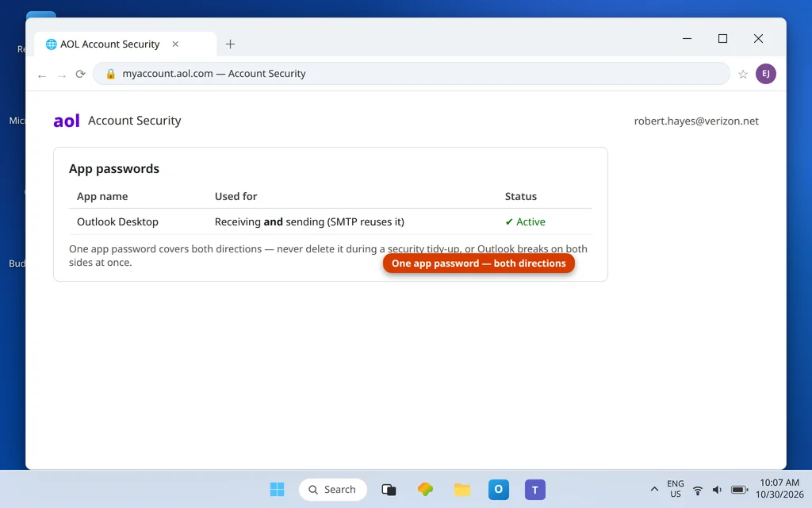Open Task View from the taskbar
This screenshot has width=812, height=508.
[389, 489]
